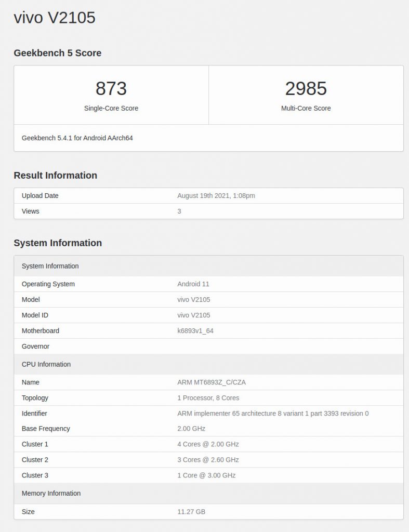Select the 4 Cores @ 2.00 GHz value
The height and width of the screenshot is (532, 409).
coord(208,444)
